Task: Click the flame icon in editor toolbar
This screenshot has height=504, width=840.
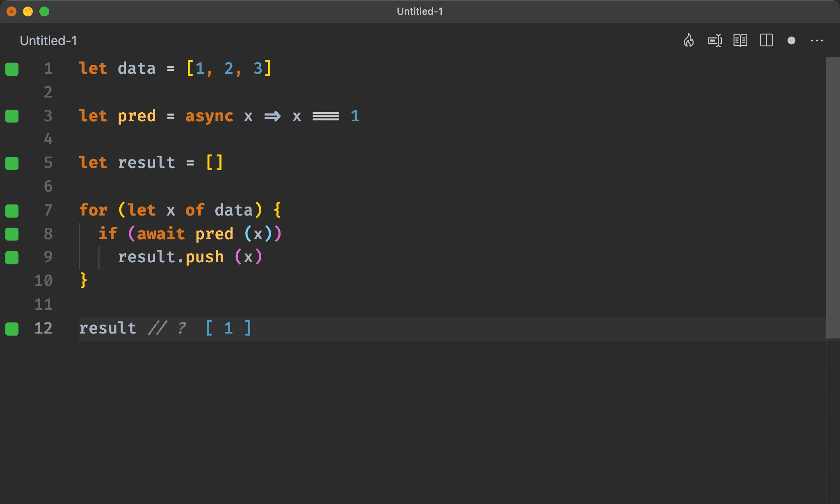Action: [x=689, y=41]
